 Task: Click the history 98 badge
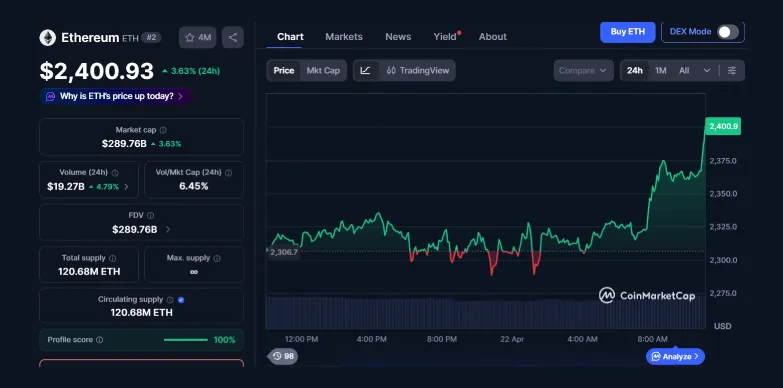(x=283, y=356)
